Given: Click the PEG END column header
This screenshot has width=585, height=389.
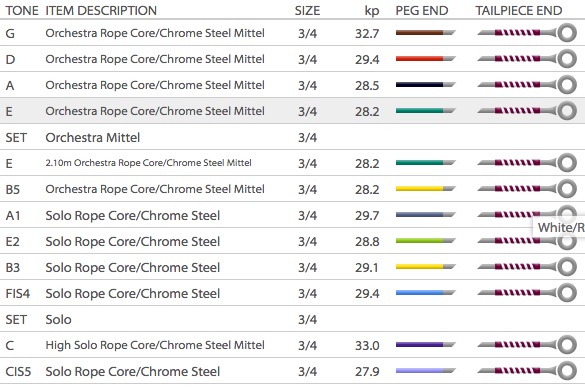Looking at the screenshot, I should tap(422, 10).
